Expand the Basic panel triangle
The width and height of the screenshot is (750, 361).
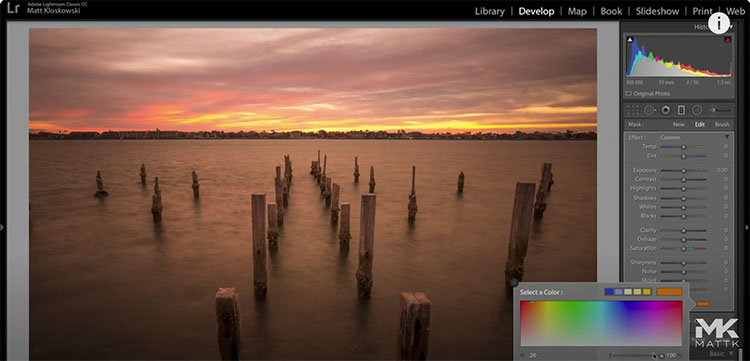[730, 354]
